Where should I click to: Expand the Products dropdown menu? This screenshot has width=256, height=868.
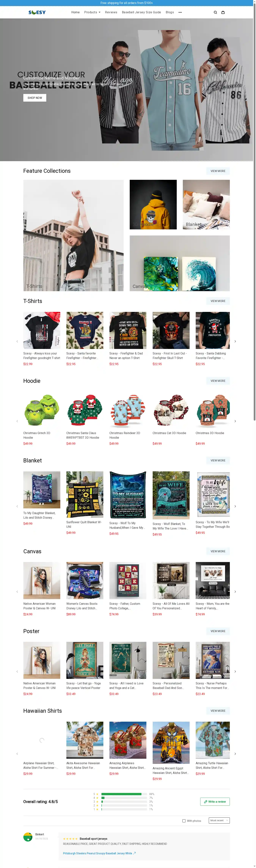pos(92,13)
